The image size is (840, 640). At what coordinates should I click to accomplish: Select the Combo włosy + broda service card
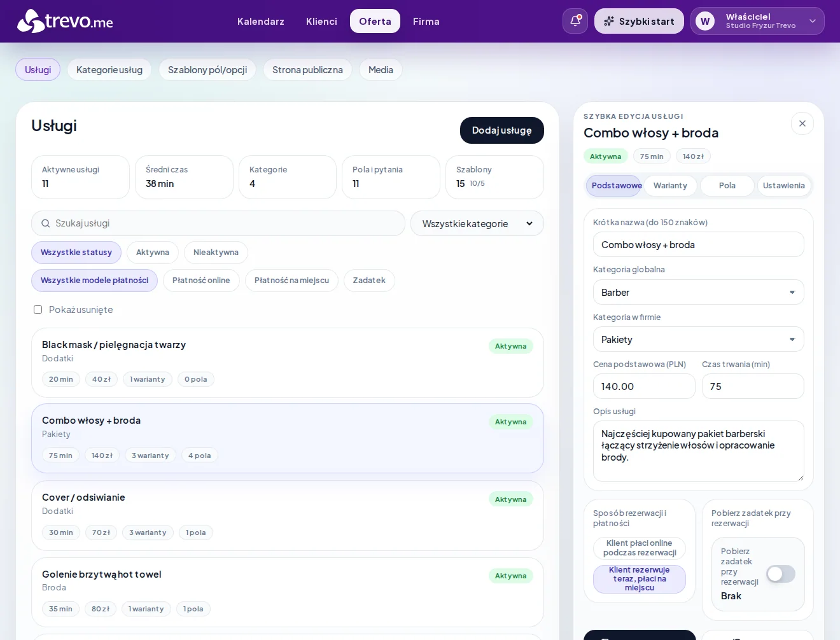(288, 438)
